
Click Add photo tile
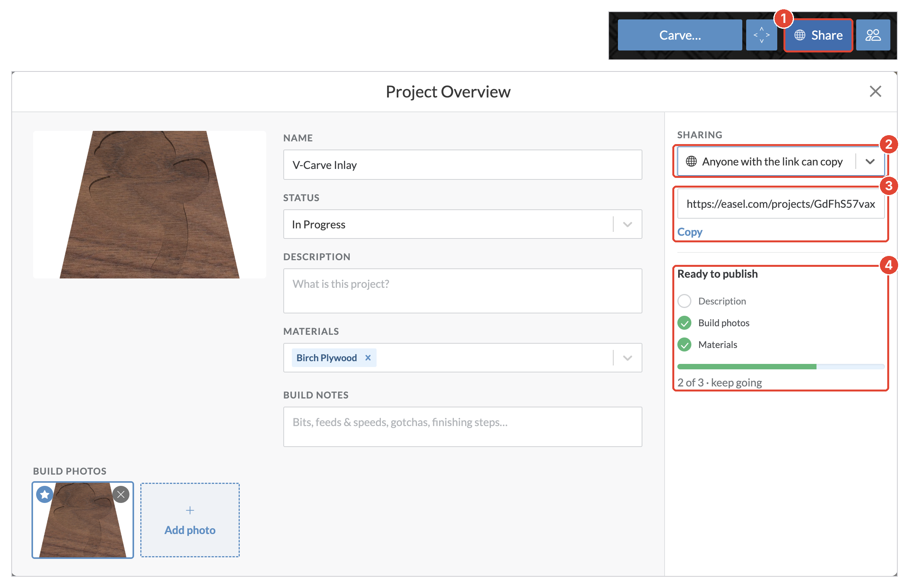[190, 520]
